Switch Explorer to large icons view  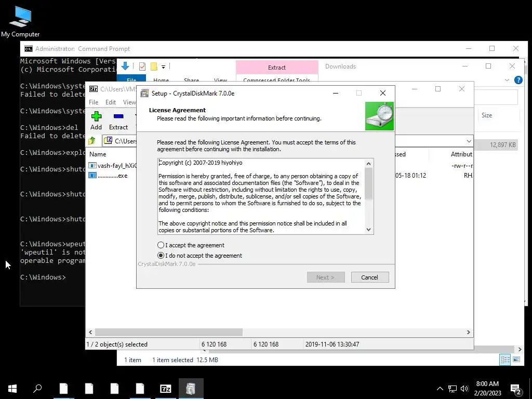pos(516,360)
